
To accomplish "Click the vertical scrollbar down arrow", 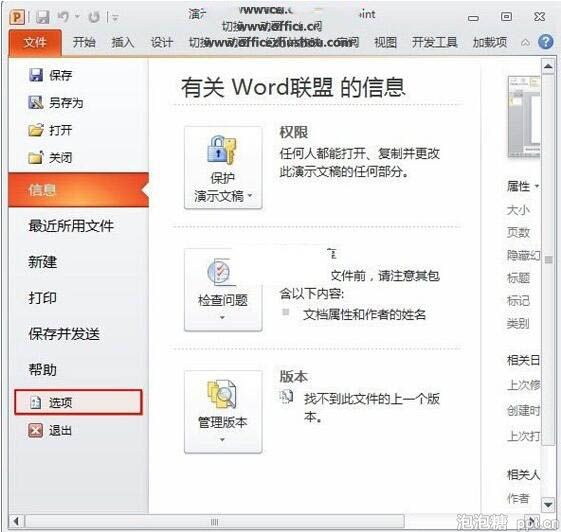I will click(548, 505).
